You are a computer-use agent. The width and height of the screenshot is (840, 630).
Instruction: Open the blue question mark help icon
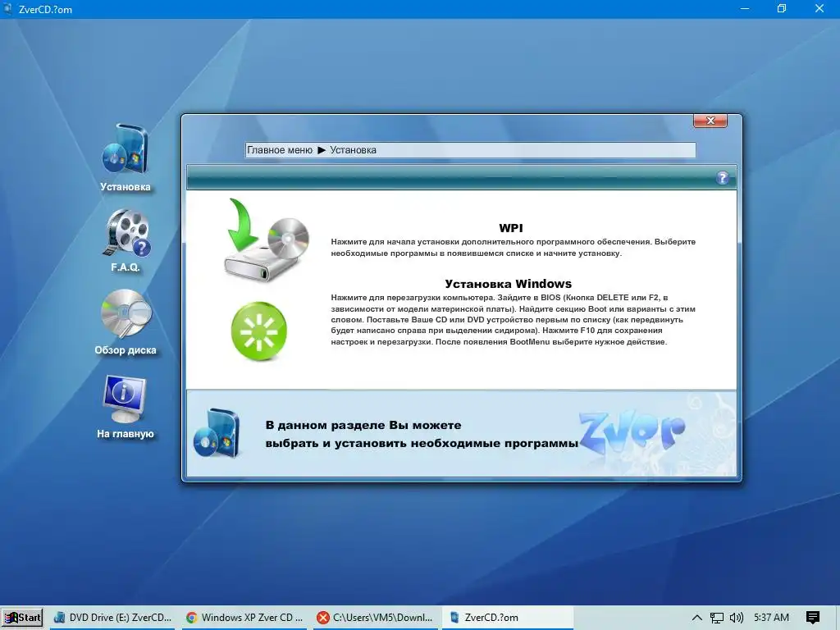coord(722,178)
